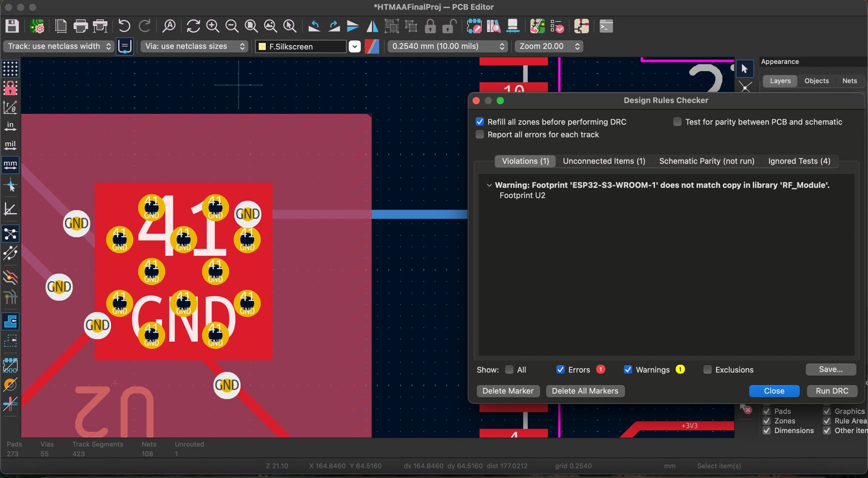
Task: Switch to Unconnected Items tab
Action: point(604,161)
